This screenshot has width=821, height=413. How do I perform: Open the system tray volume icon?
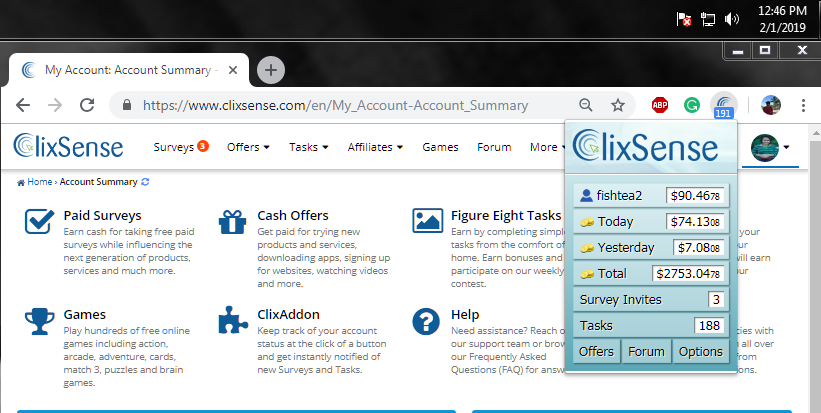click(x=731, y=20)
